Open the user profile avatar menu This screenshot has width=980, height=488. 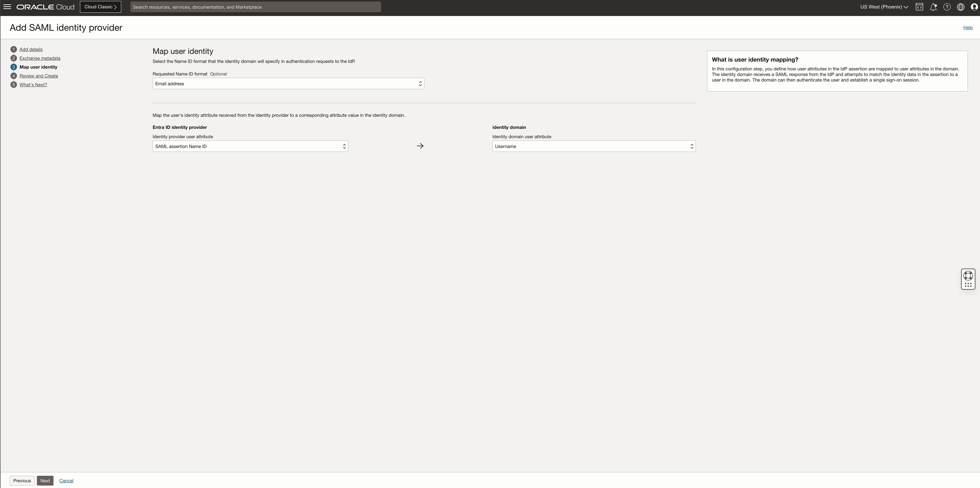click(x=974, y=7)
